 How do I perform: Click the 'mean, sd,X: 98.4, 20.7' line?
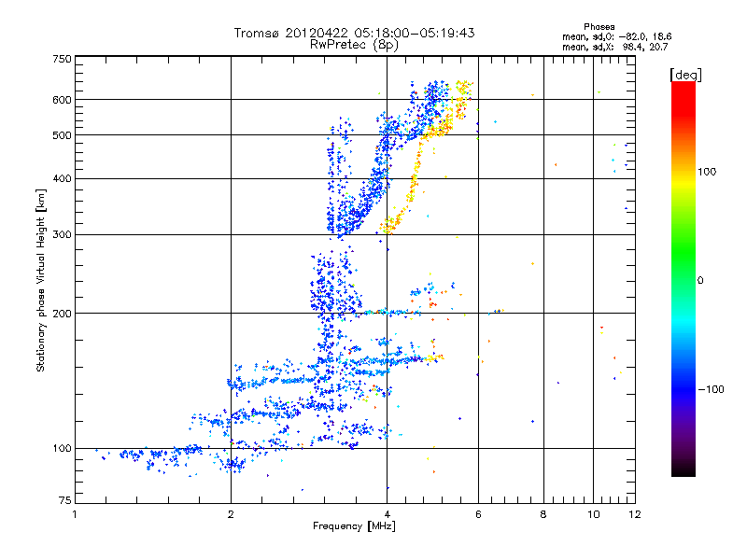tap(615, 47)
